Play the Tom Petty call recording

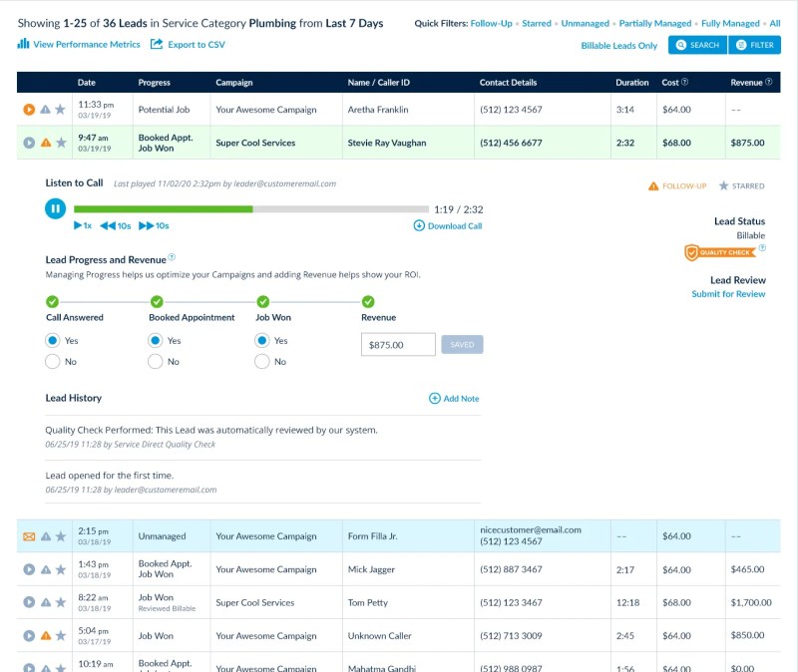pyautogui.click(x=29, y=602)
